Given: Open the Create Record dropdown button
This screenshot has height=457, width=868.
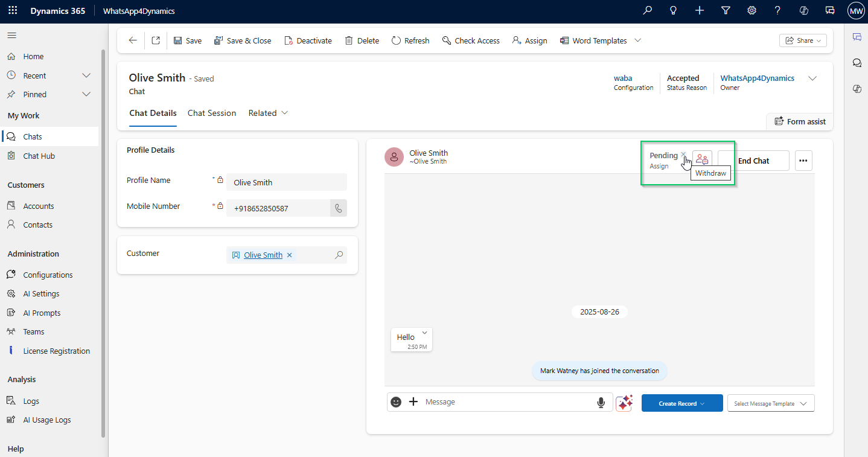Looking at the screenshot, I should [682, 403].
